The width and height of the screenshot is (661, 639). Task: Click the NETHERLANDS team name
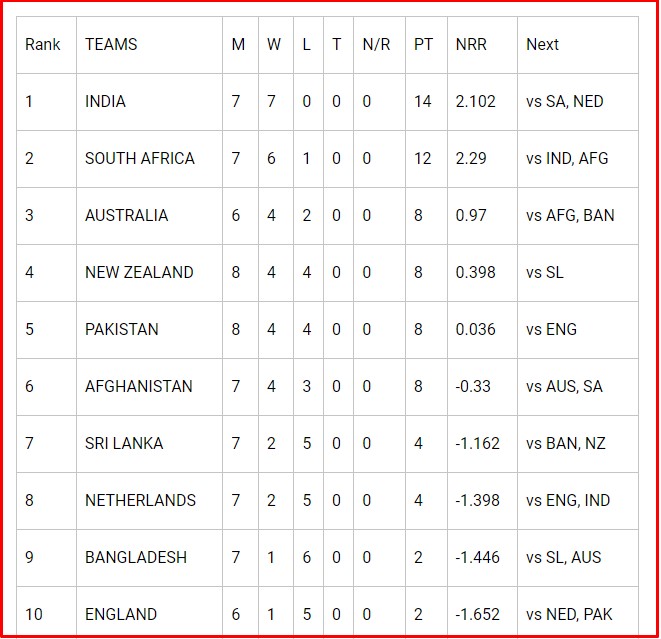coord(140,500)
